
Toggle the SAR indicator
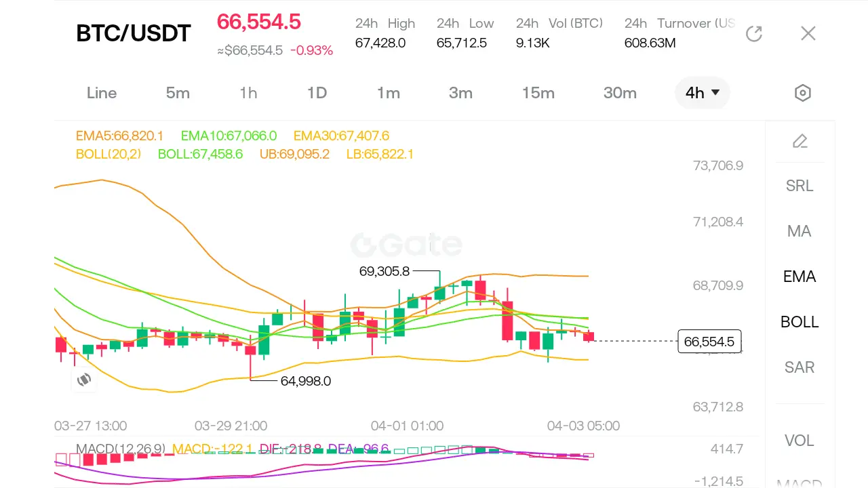point(800,367)
